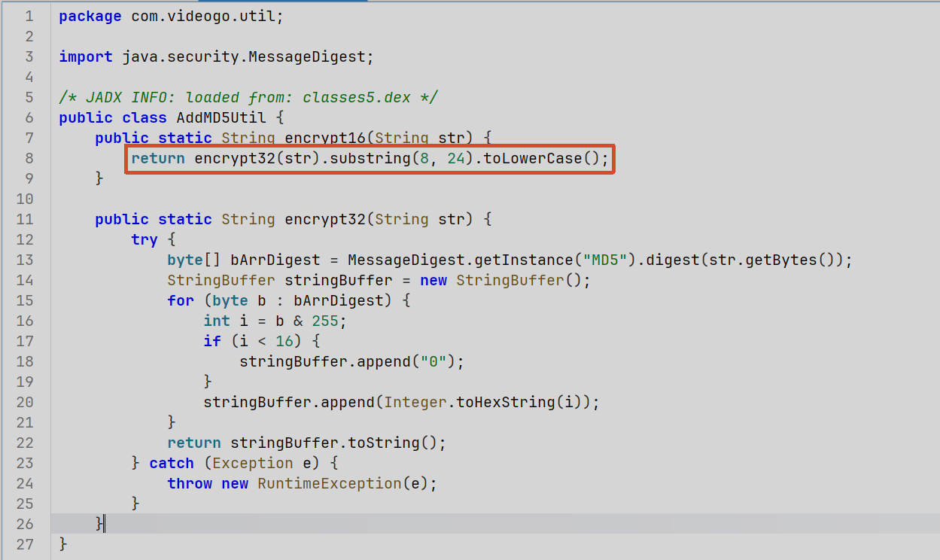This screenshot has height=560, width=940.
Task: Click the JADX INFO comment line
Action: point(248,97)
